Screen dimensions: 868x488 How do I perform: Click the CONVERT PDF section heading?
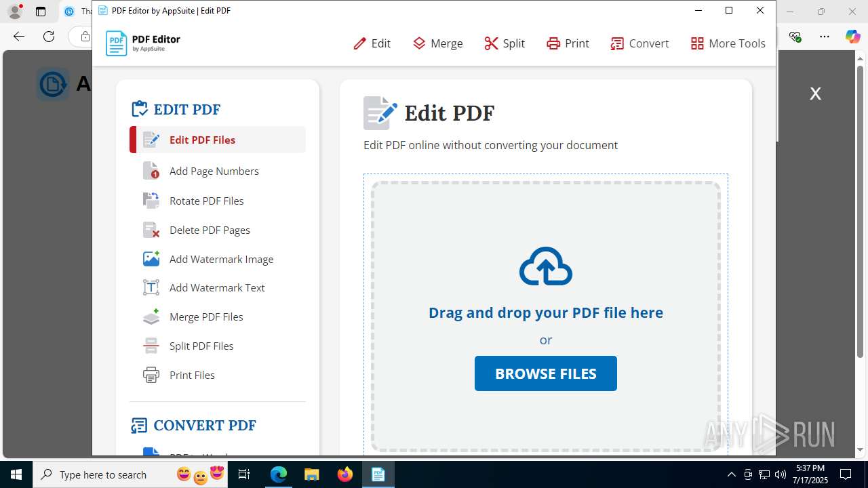(x=193, y=425)
